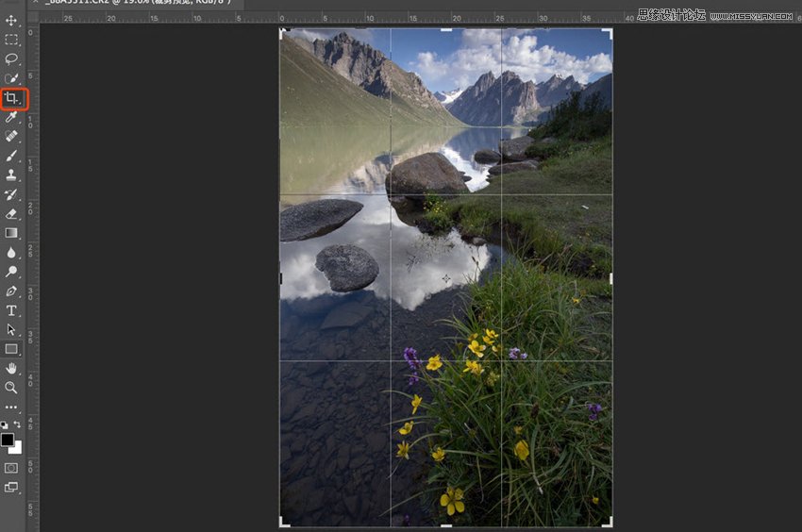Select the Blur tool
802x532 pixels.
tap(11, 253)
